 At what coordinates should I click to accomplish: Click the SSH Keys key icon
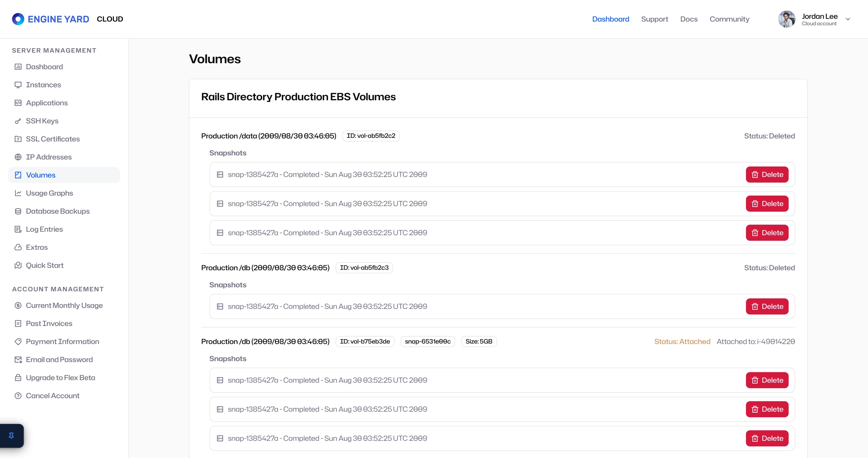pyautogui.click(x=18, y=121)
